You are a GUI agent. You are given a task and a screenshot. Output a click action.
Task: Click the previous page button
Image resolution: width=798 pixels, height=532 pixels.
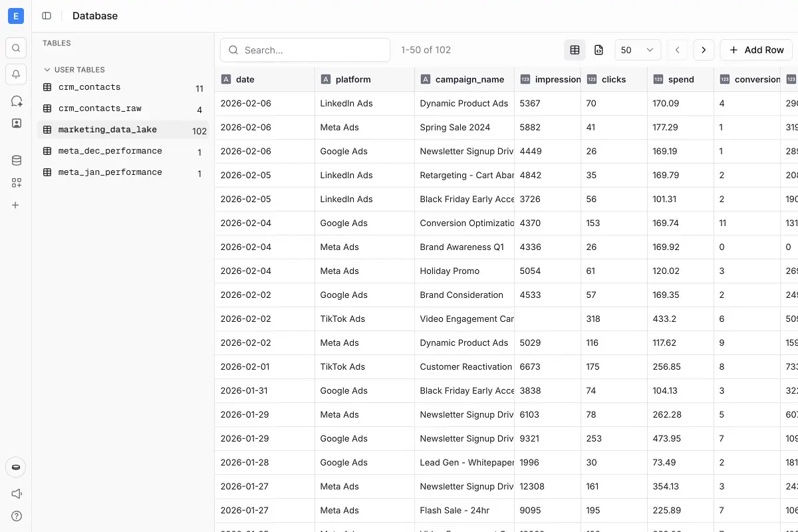coord(677,50)
